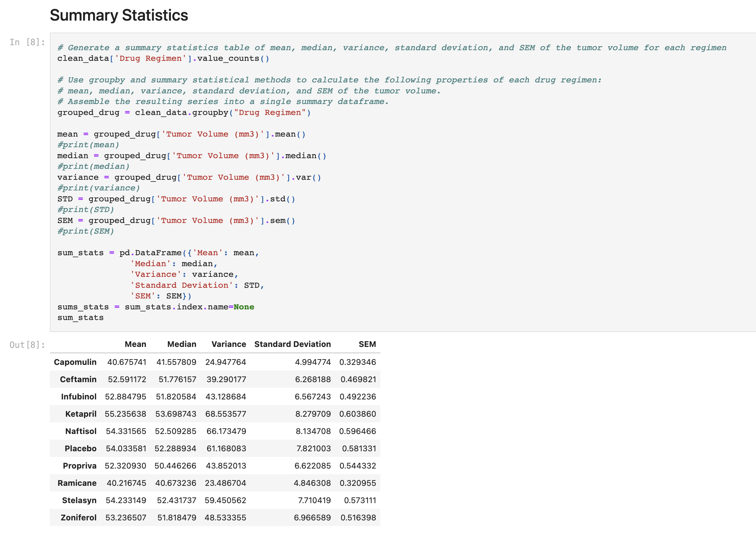
Task: Select the Zoniferol row label
Action: click(x=78, y=518)
